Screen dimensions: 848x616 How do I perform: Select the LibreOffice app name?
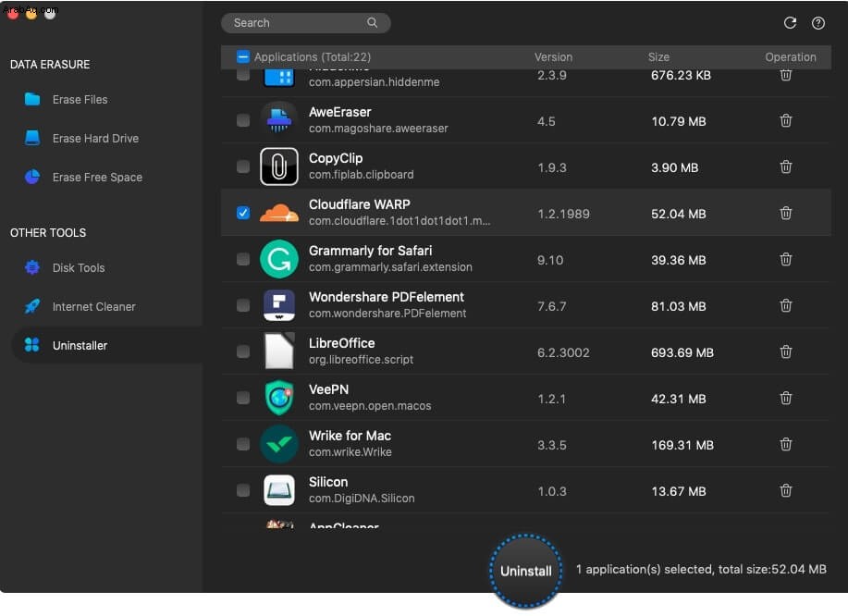tap(342, 343)
